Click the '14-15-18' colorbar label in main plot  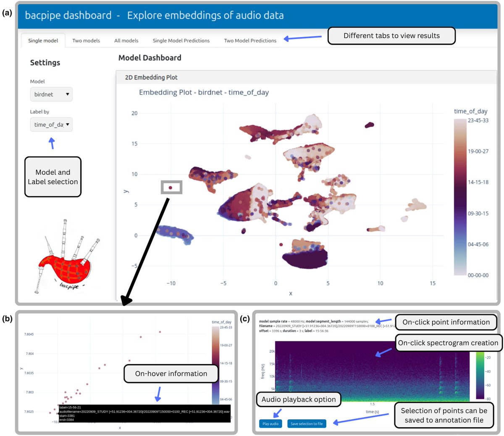(478, 182)
